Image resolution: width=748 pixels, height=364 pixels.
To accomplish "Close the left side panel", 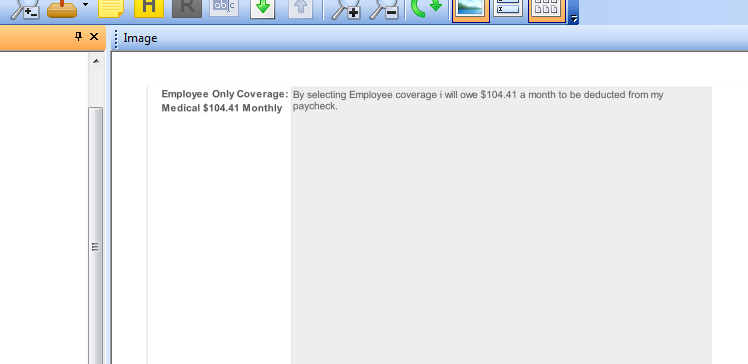I will pos(94,37).
